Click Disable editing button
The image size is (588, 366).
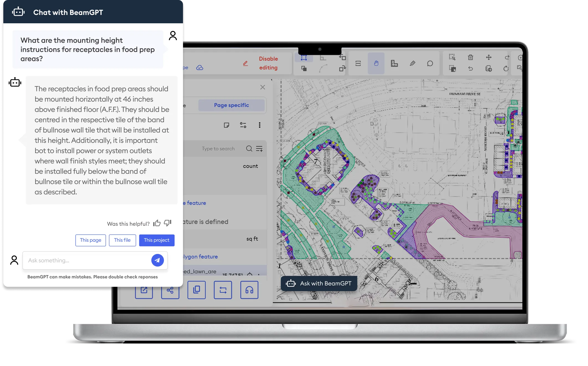pyautogui.click(x=268, y=63)
